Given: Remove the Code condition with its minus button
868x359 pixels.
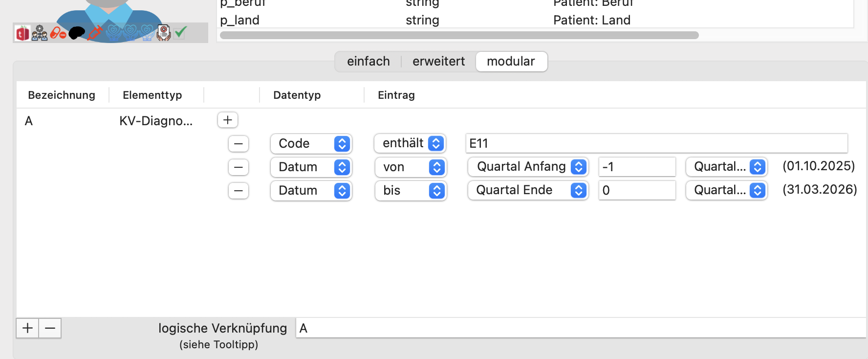Looking at the screenshot, I should [239, 144].
